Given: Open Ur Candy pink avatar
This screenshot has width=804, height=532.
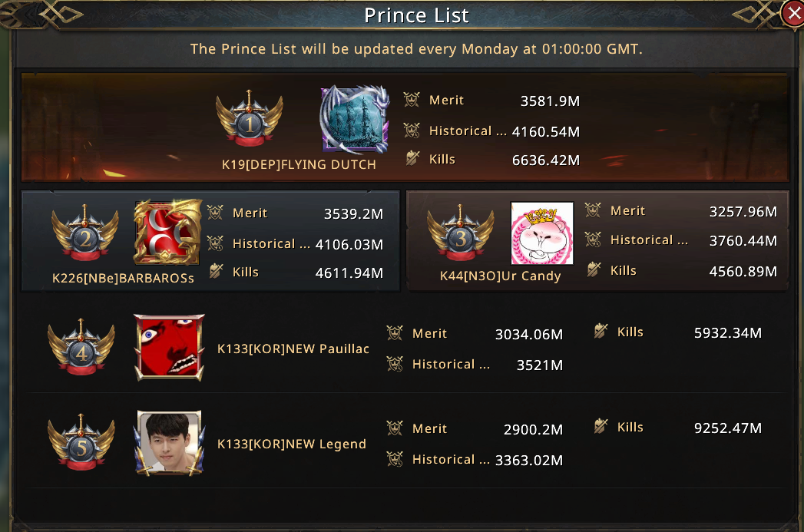Looking at the screenshot, I should [x=542, y=233].
